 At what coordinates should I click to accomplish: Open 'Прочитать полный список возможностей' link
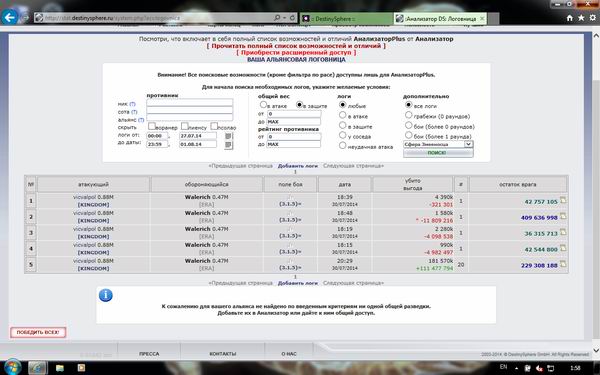coord(296,46)
